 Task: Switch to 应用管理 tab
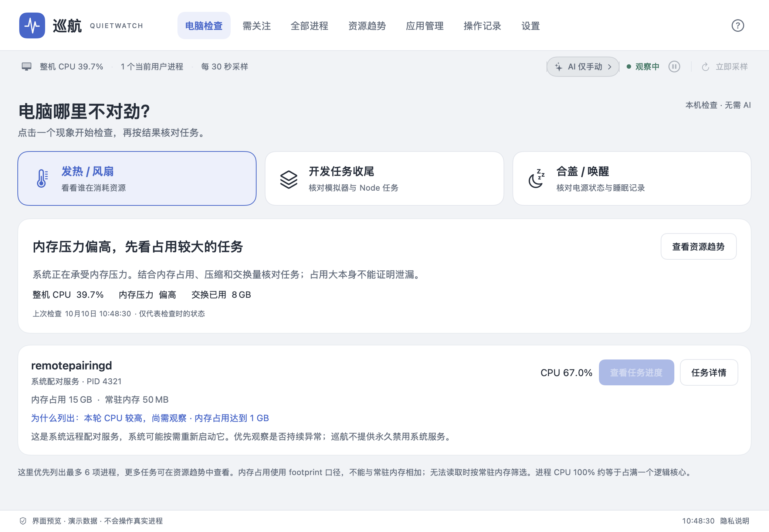pos(425,26)
